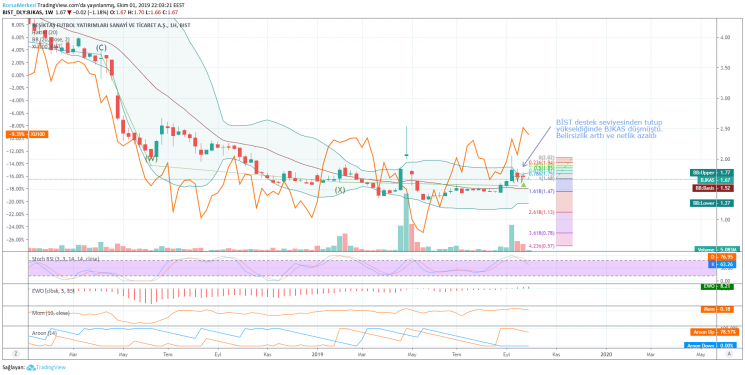The width and height of the screenshot is (745, 375).
Task: Click the green (X) wave label
Action: [x=340, y=189]
